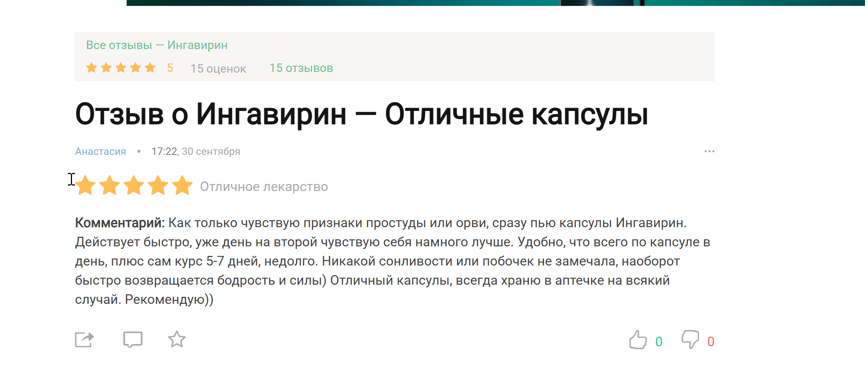868x385 pixels.
Task: Like the review with thumbs up
Action: coord(638,340)
